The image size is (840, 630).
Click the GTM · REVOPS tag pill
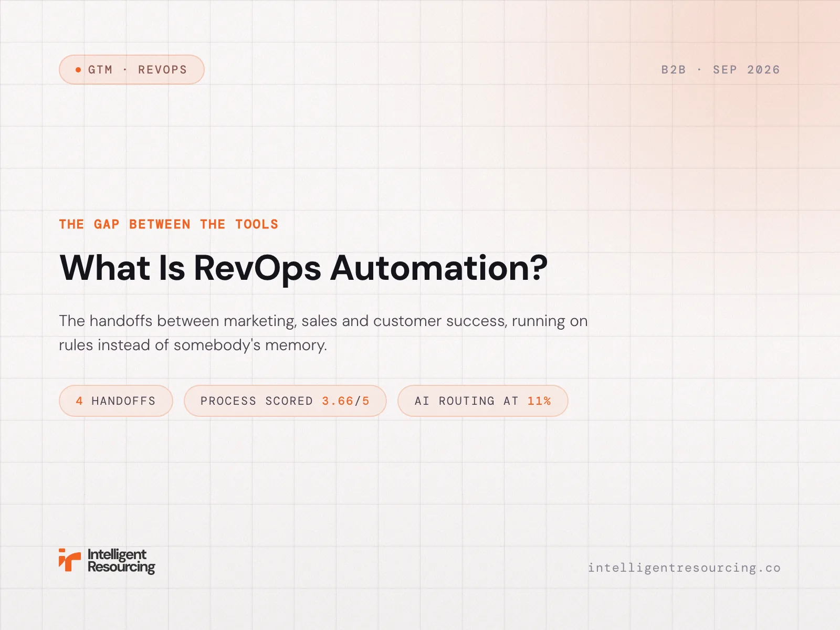click(x=131, y=69)
